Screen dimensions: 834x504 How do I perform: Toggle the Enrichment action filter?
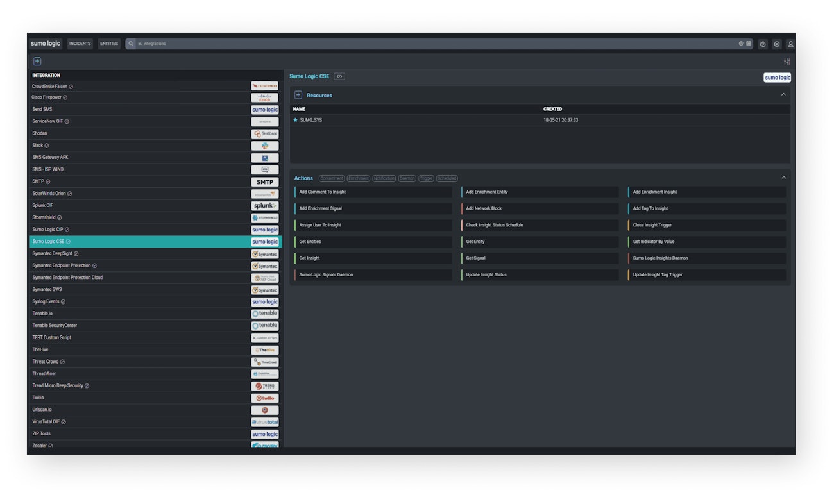pyautogui.click(x=359, y=178)
